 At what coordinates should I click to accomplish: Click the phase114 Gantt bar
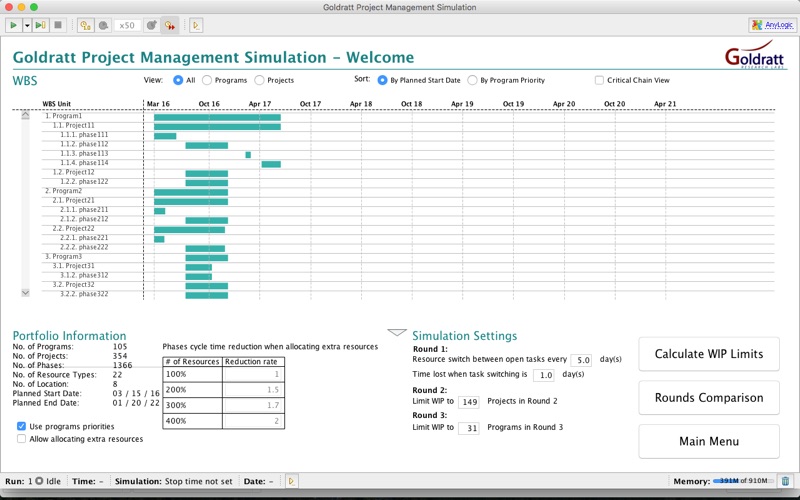coord(271,164)
